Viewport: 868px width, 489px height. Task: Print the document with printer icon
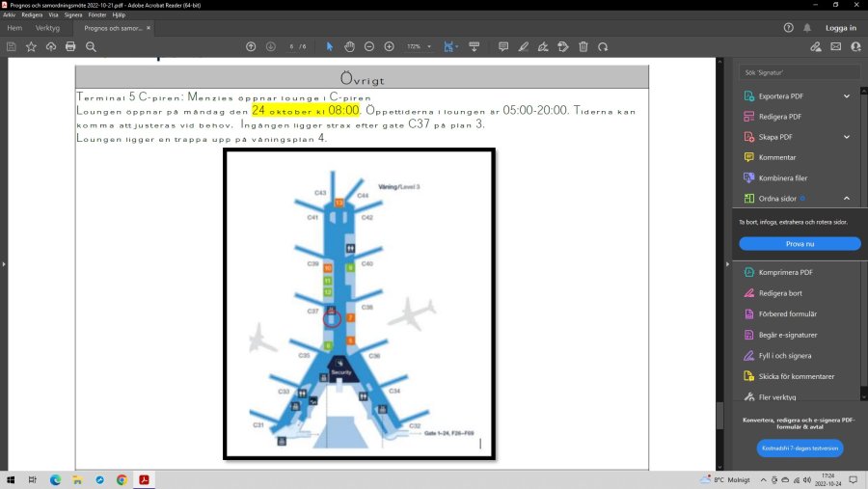click(x=70, y=46)
